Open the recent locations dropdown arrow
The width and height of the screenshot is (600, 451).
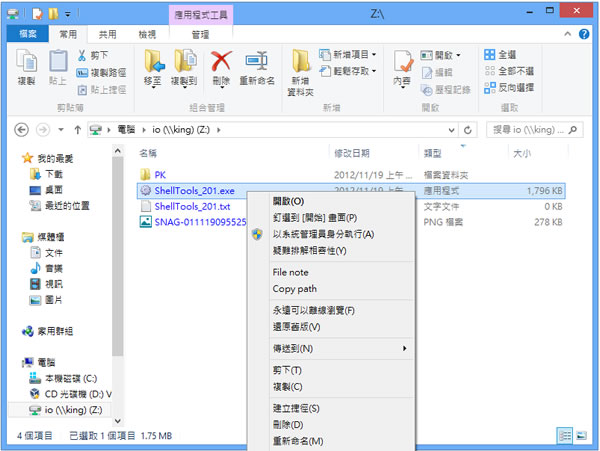[61, 130]
